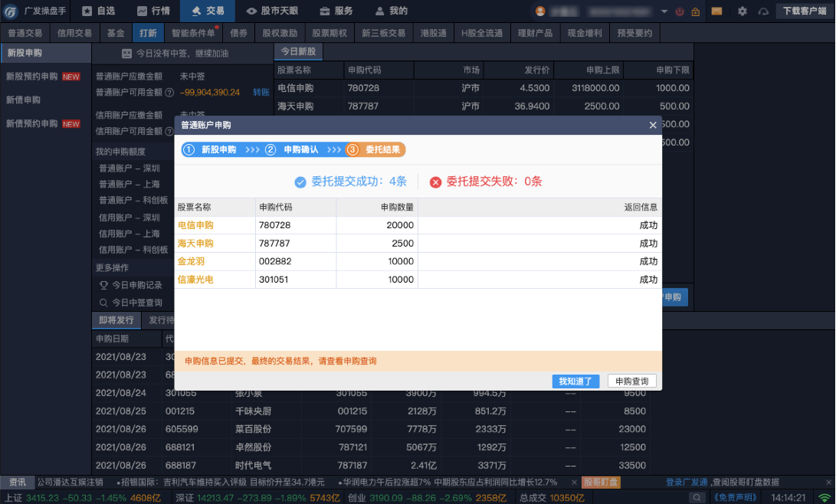Select the 今日新股 tab
Screen dimensions: 836x504
coord(299,51)
